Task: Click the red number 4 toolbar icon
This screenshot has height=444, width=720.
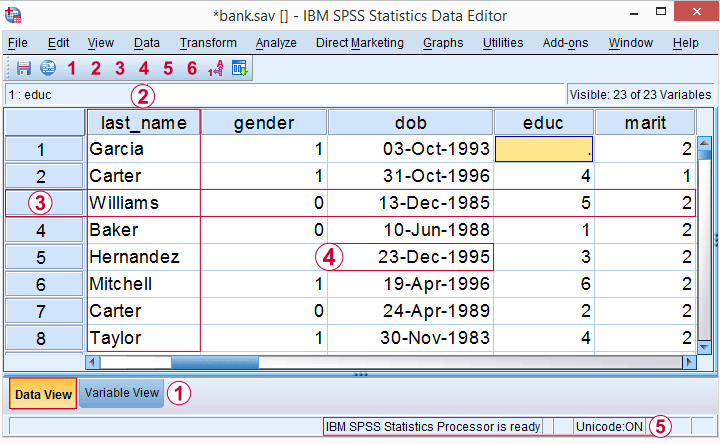Action: point(144,68)
